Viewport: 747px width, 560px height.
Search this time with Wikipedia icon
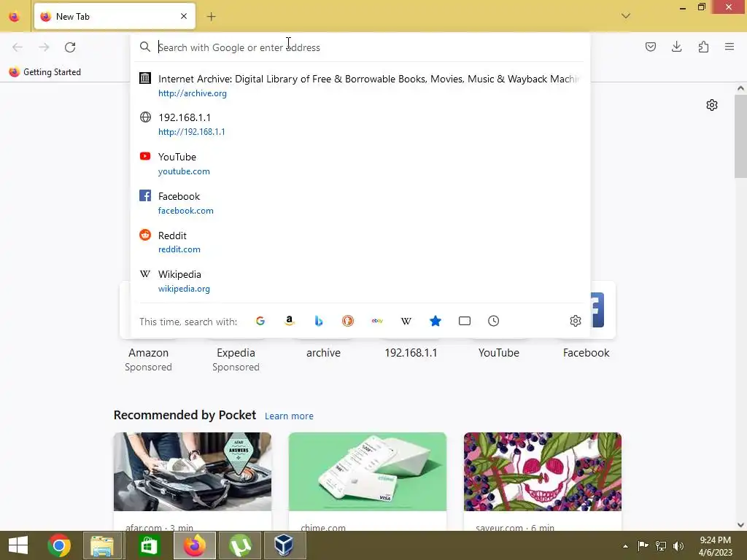(x=406, y=321)
